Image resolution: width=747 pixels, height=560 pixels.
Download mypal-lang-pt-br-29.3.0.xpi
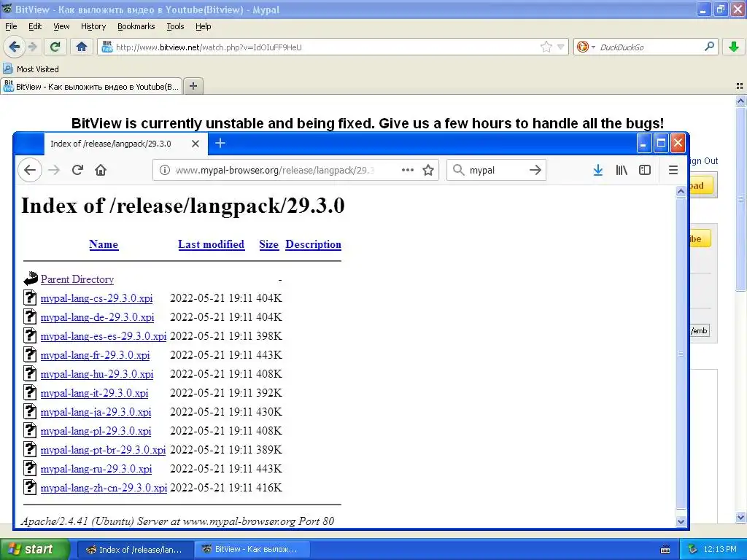103,450
